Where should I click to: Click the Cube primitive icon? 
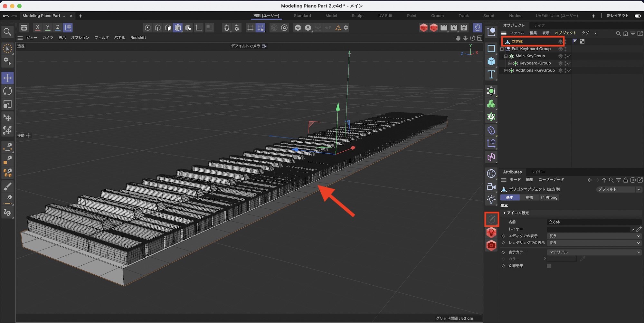point(491,61)
